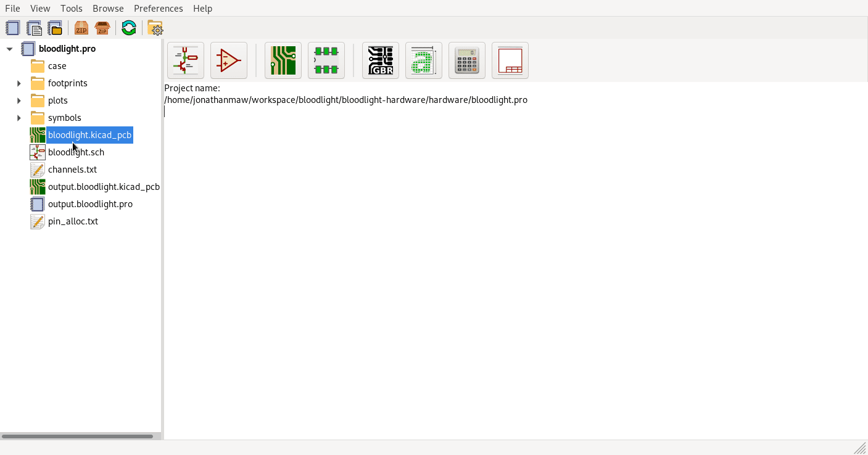Select bloodlight.kicad_pcb file name
This screenshot has height=455, width=868.
pos(90,135)
